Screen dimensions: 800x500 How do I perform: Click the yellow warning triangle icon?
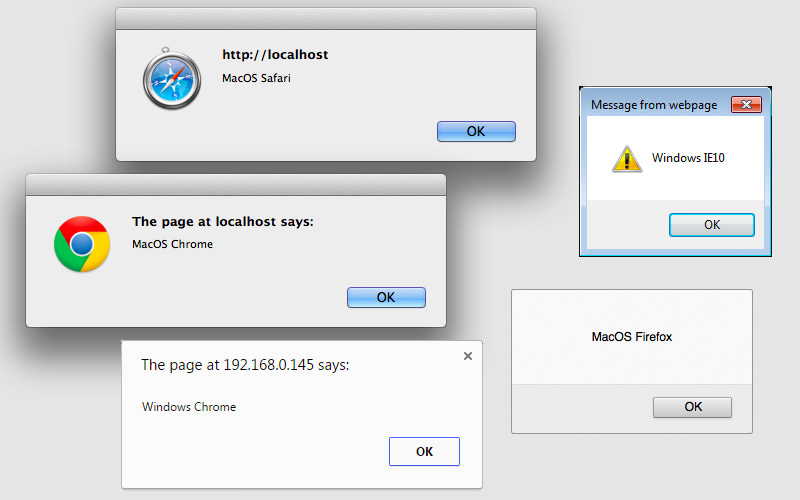[x=627, y=158]
